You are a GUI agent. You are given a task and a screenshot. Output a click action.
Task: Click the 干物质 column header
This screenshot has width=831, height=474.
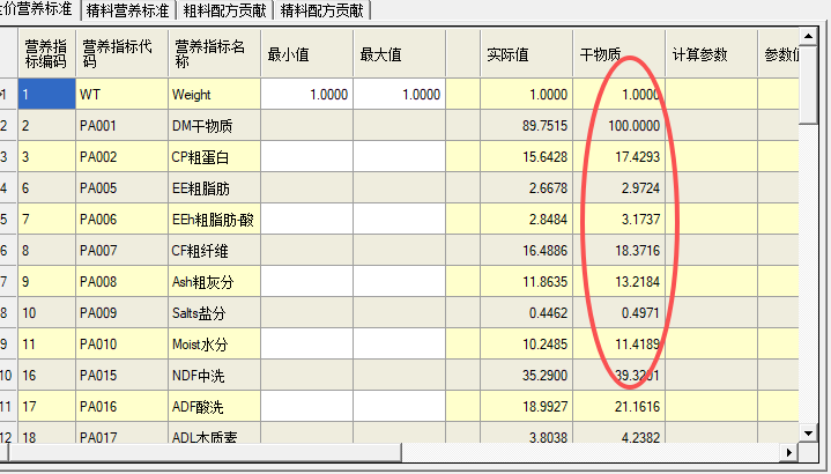click(x=619, y=54)
